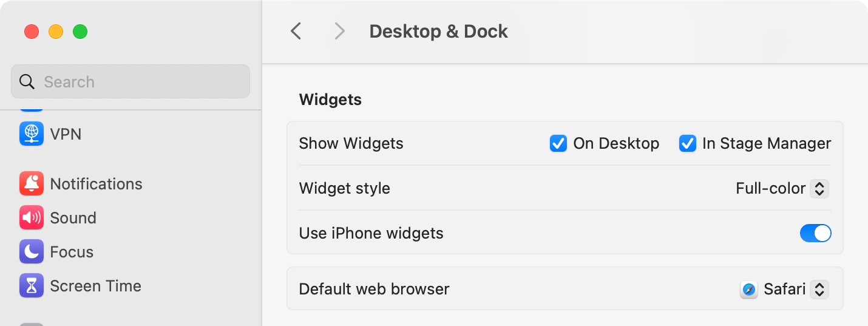The height and width of the screenshot is (326, 868).
Task: Click the Focus moon icon
Action: click(31, 252)
